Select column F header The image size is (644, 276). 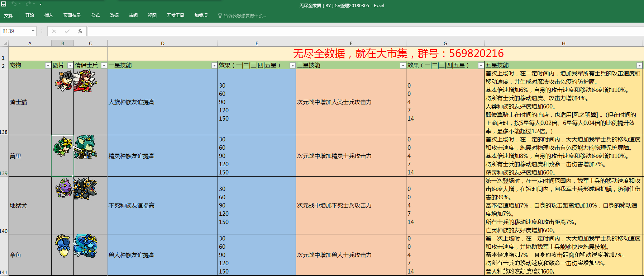(351, 43)
